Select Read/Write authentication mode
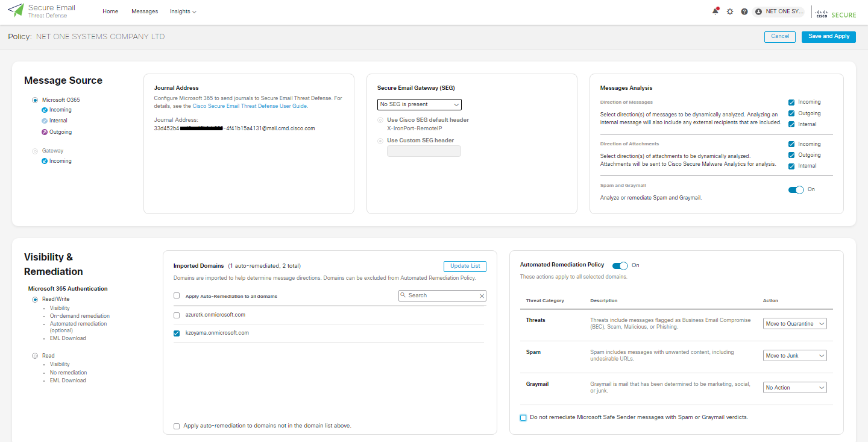The width and height of the screenshot is (868, 442). pos(35,299)
